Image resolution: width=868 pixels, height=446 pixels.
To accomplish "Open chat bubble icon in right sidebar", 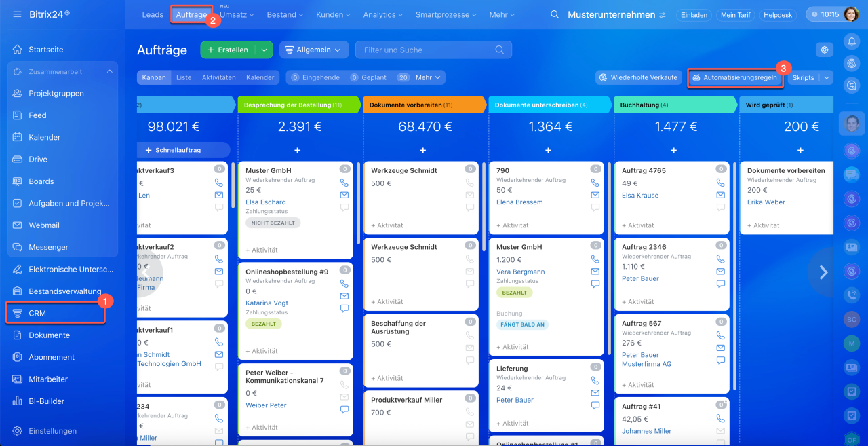I will click(x=852, y=174).
